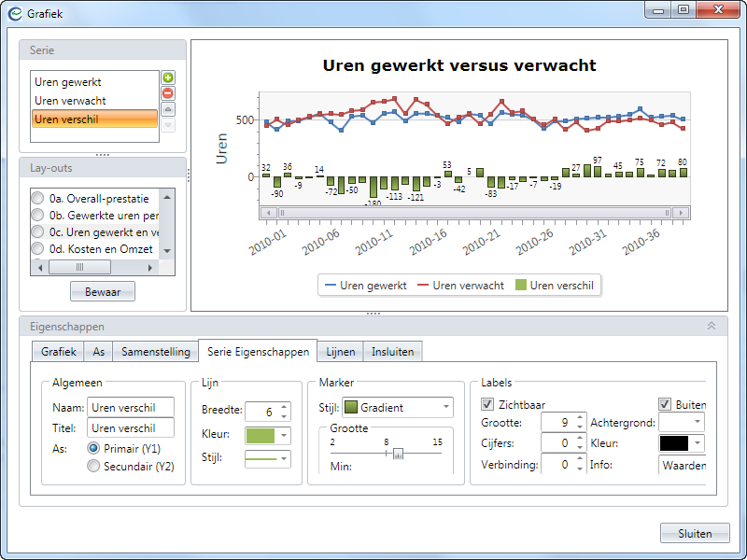Switch to the Grafiek tab
The height and width of the screenshot is (560, 747).
click(x=59, y=352)
